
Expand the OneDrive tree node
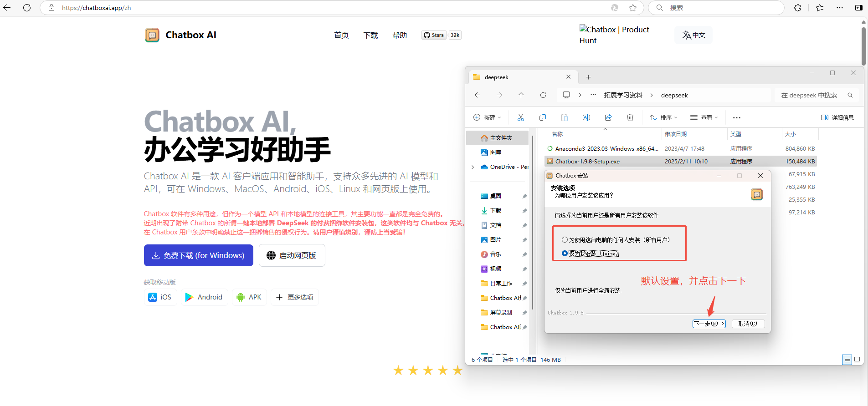pyautogui.click(x=473, y=167)
